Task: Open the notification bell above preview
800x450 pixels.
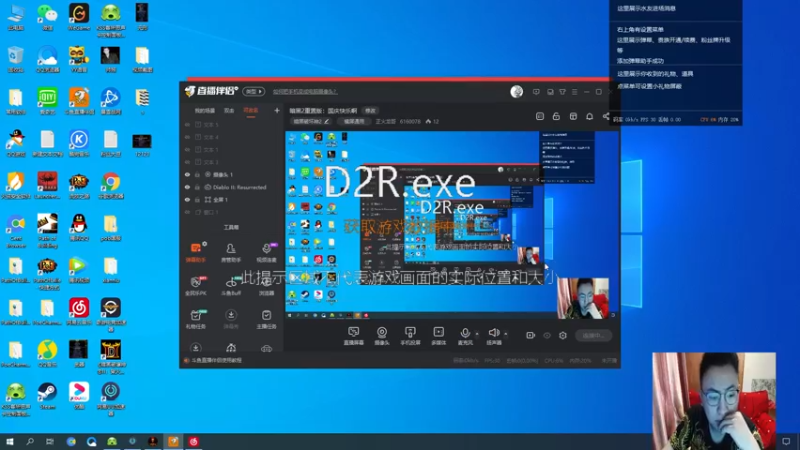Action: 589,116
